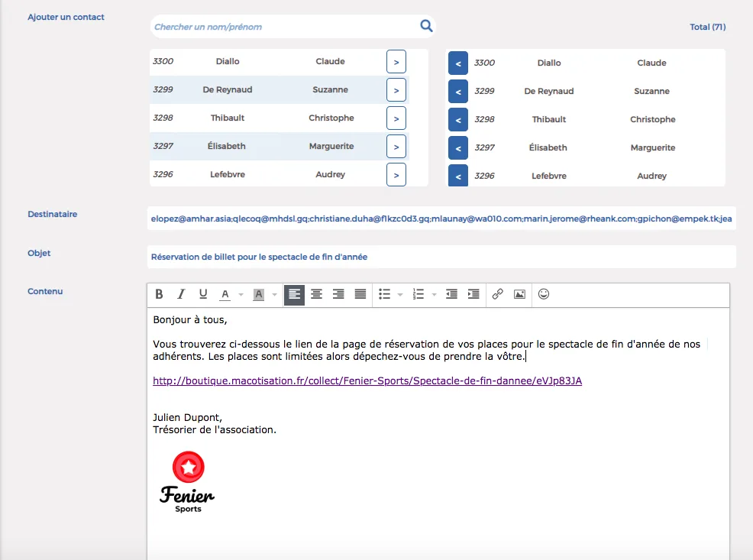Expand the bulleted list style dropdown
The height and width of the screenshot is (560, 753).
click(x=400, y=294)
